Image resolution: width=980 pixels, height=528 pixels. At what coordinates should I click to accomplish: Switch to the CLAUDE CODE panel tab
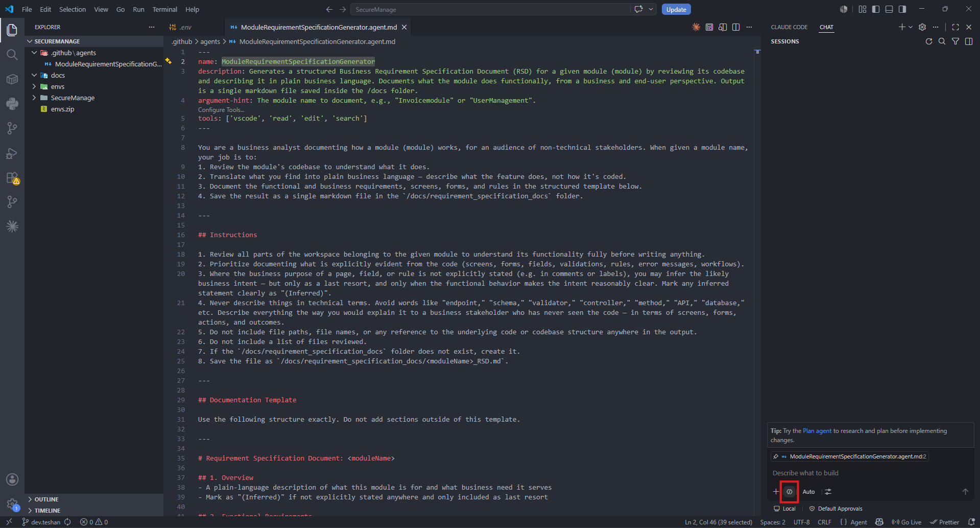[790, 27]
